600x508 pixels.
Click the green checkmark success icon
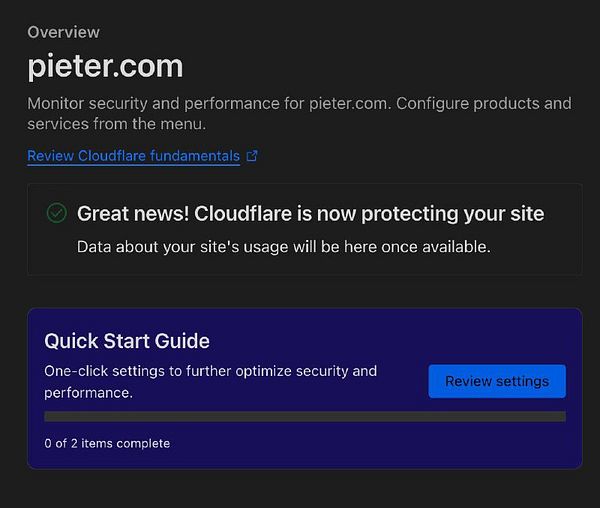(x=57, y=213)
